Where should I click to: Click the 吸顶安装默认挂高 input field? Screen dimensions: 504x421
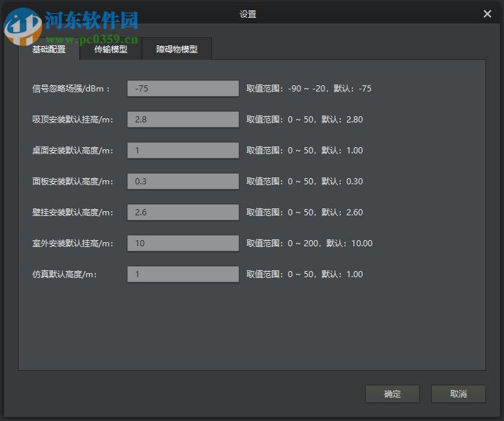[183, 120]
